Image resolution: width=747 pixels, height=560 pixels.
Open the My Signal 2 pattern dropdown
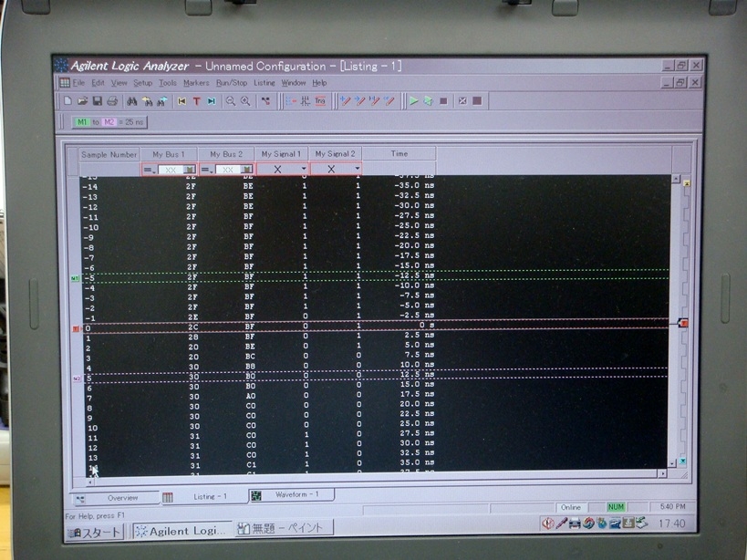click(x=358, y=169)
